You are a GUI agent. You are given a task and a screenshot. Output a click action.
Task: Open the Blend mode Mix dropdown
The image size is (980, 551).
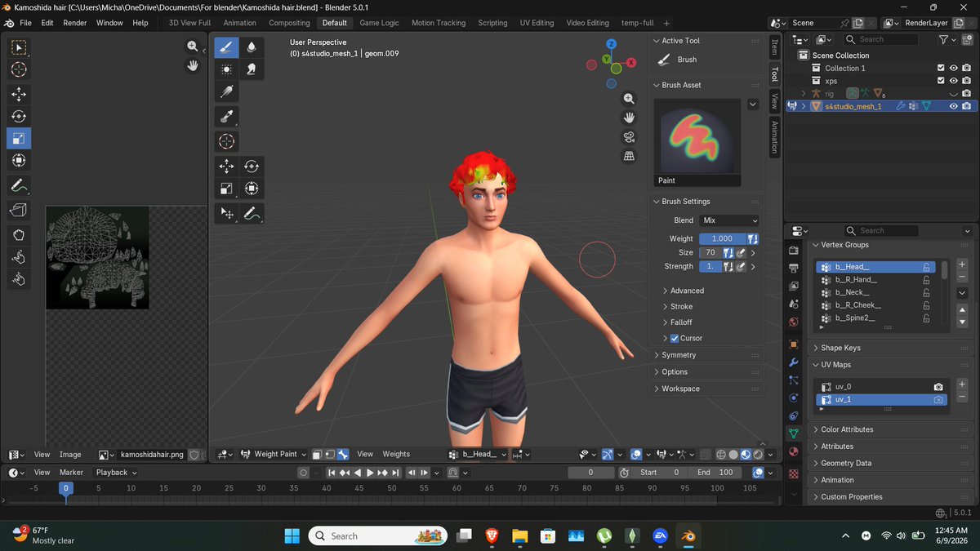[729, 220]
